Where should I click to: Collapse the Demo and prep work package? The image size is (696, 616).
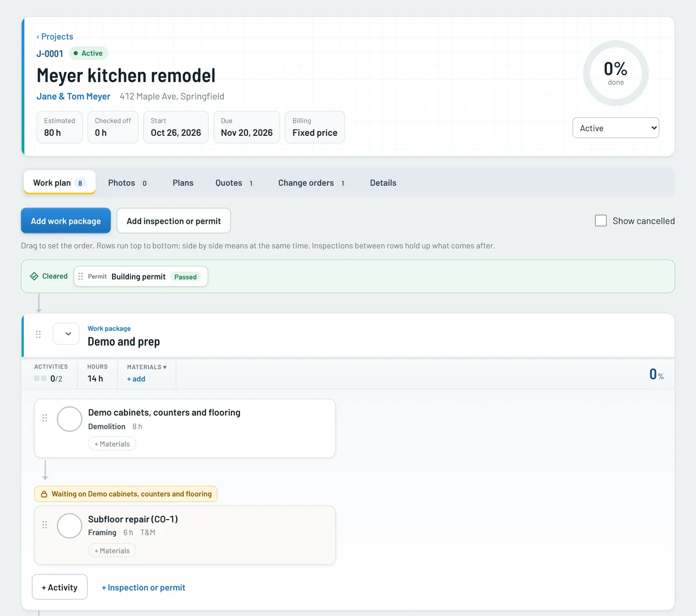point(66,334)
